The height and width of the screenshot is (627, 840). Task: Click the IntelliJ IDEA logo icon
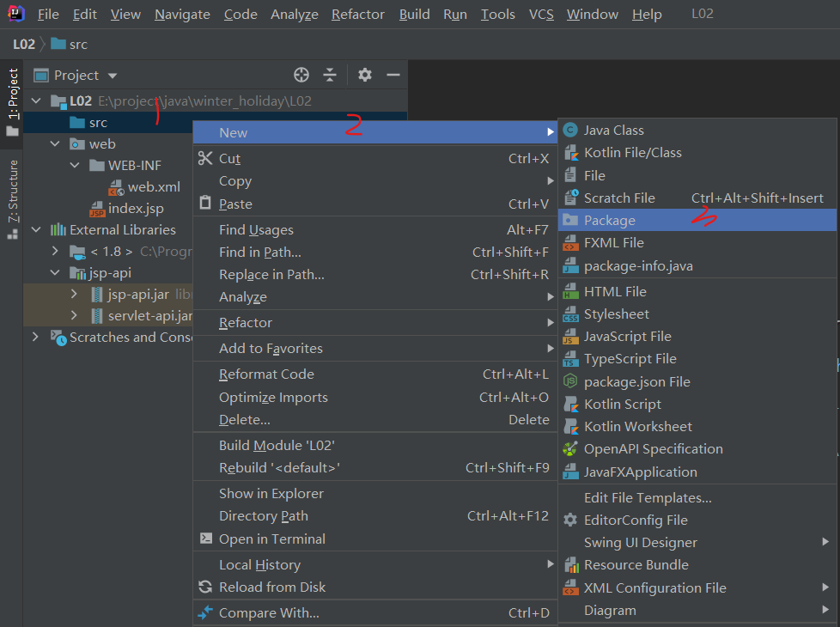pyautogui.click(x=16, y=14)
